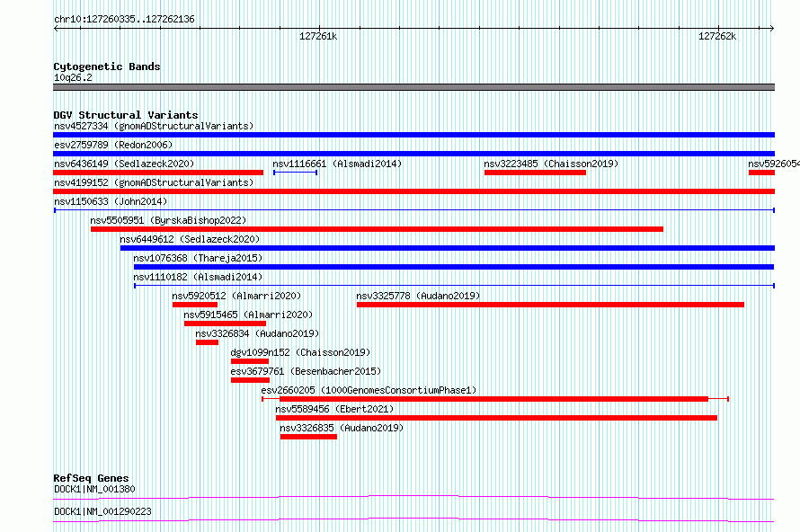Click the 127262k ruler position label
800x532 pixels.
click(x=717, y=36)
